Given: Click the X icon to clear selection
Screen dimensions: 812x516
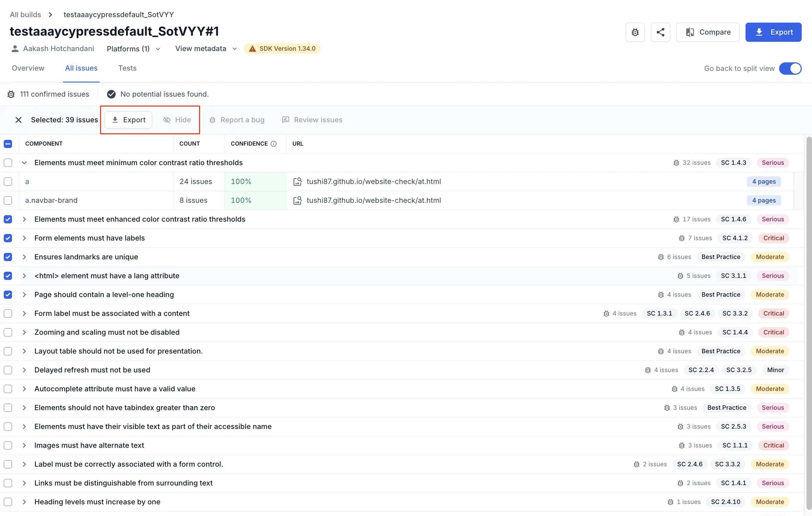Looking at the screenshot, I should [x=19, y=120].
